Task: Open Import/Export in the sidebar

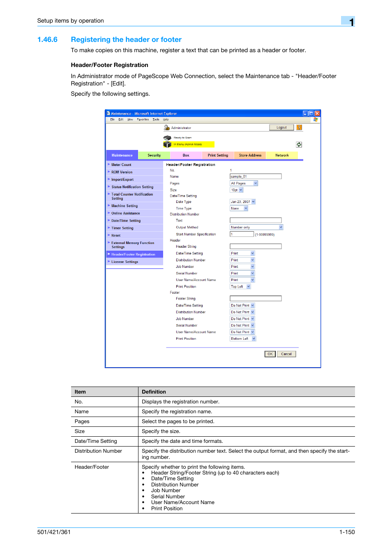Action: coord(135,180)
